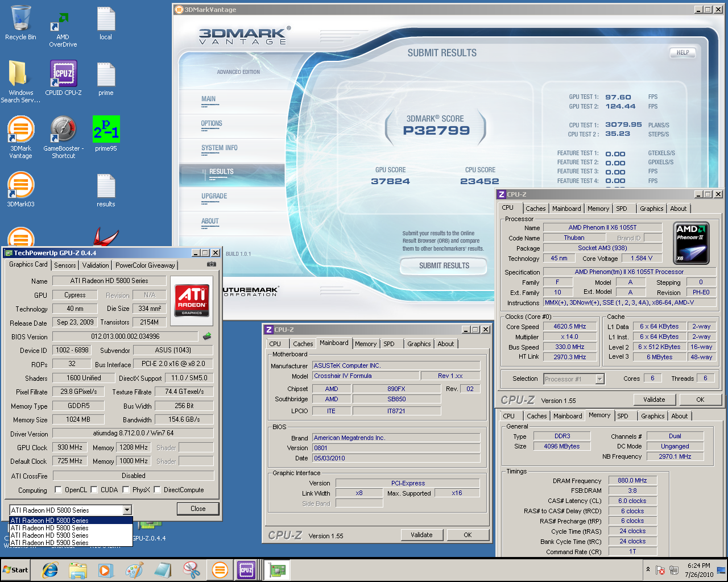Image resolution: width=728 pixels, height=582 pixels.
Task: Click the Close button in GPU-Z
Action: (x=198, y=509)
